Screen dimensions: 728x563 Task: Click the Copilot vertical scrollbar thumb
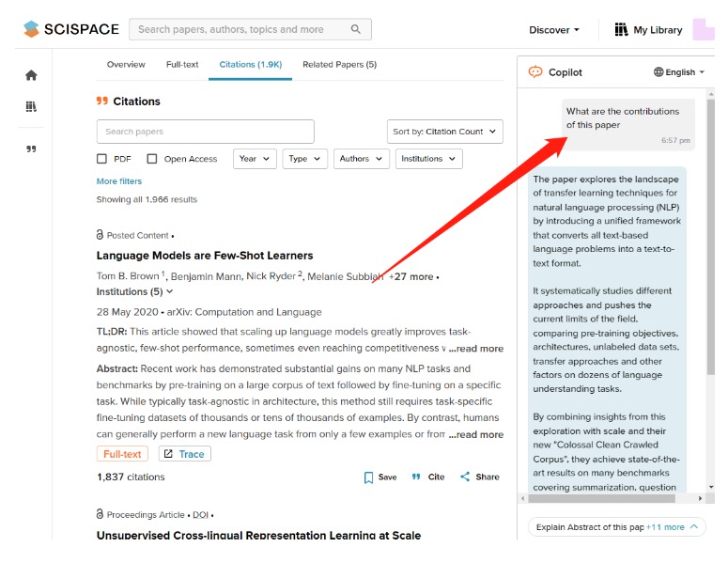tap(711, 237)
